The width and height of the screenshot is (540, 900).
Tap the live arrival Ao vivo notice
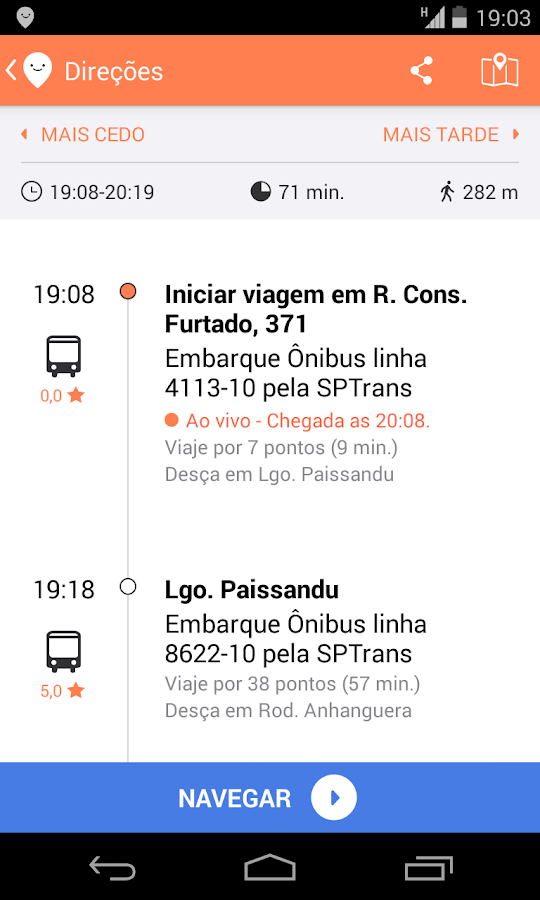[297, 421]
